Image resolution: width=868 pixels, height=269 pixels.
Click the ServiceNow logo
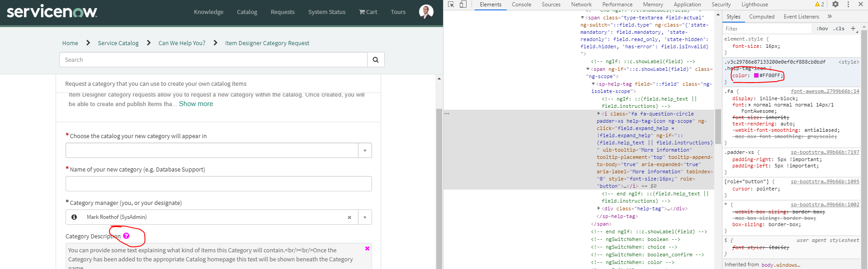(52, 11)
